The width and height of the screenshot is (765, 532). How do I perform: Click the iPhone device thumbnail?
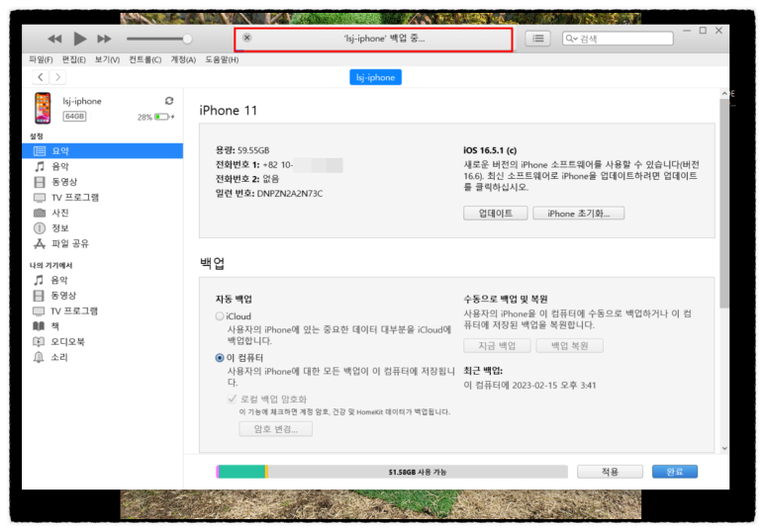point(43,108)
